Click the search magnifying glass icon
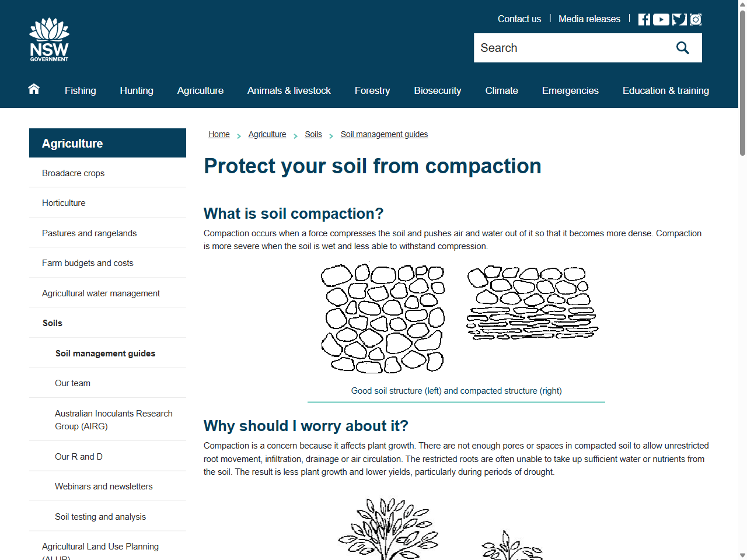 coord(682,48)
